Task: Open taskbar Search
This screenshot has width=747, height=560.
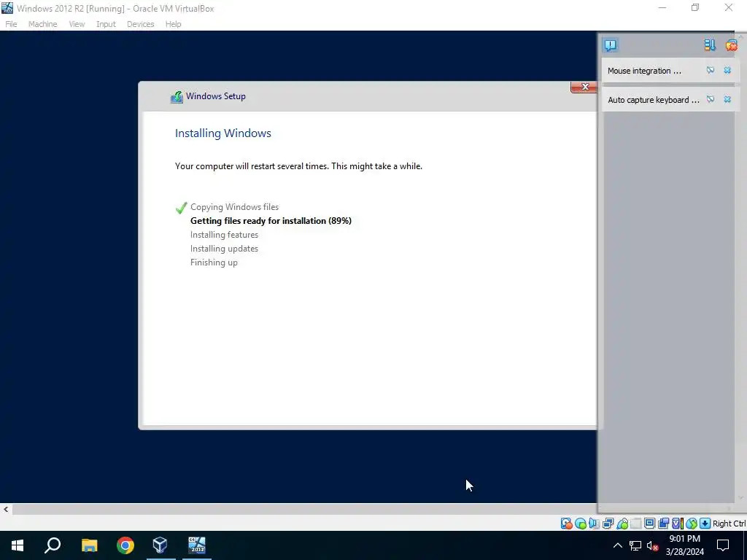Action: 53,545
